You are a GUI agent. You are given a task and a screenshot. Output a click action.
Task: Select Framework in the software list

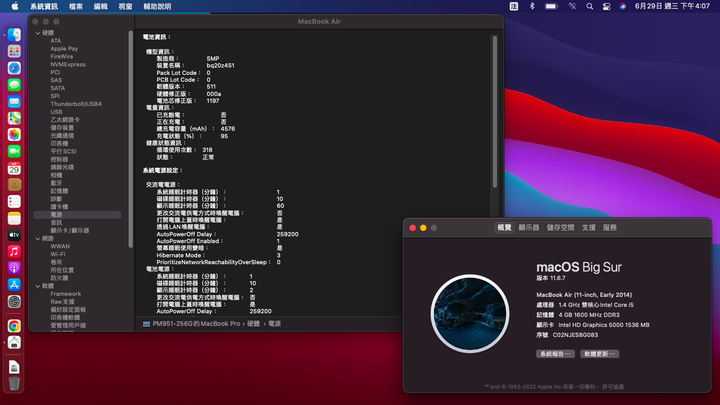click(x=66, y=294)
